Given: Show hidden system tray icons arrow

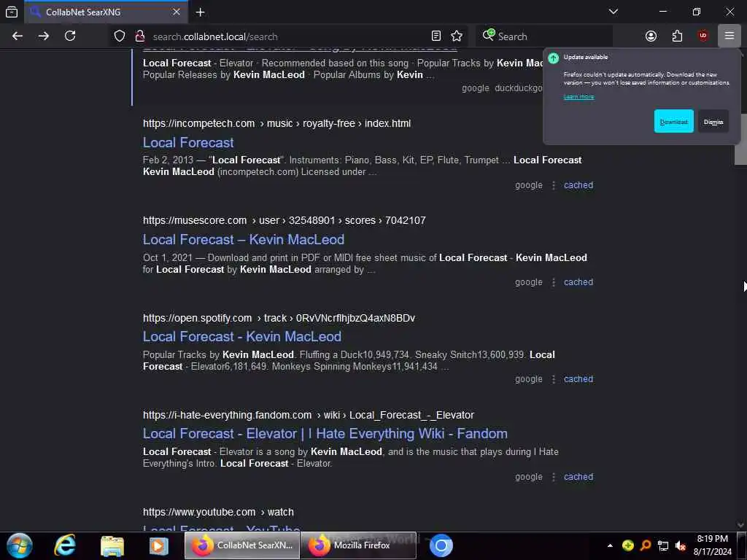Looking at the screenshot, I should (610, 545).
